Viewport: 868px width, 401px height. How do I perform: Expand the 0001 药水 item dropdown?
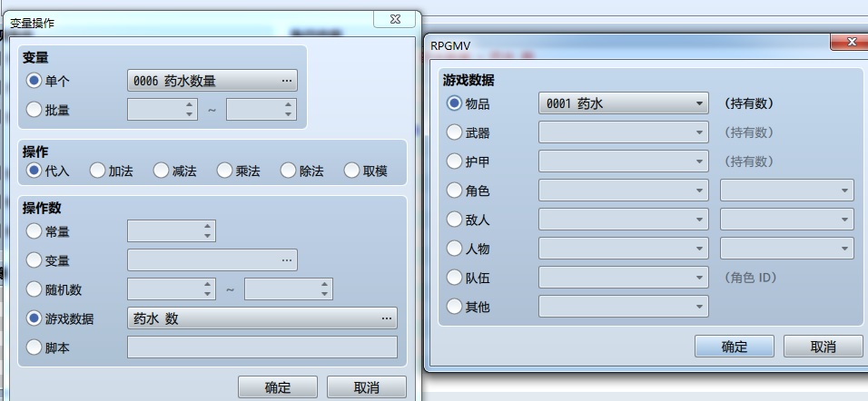point(624,103)
